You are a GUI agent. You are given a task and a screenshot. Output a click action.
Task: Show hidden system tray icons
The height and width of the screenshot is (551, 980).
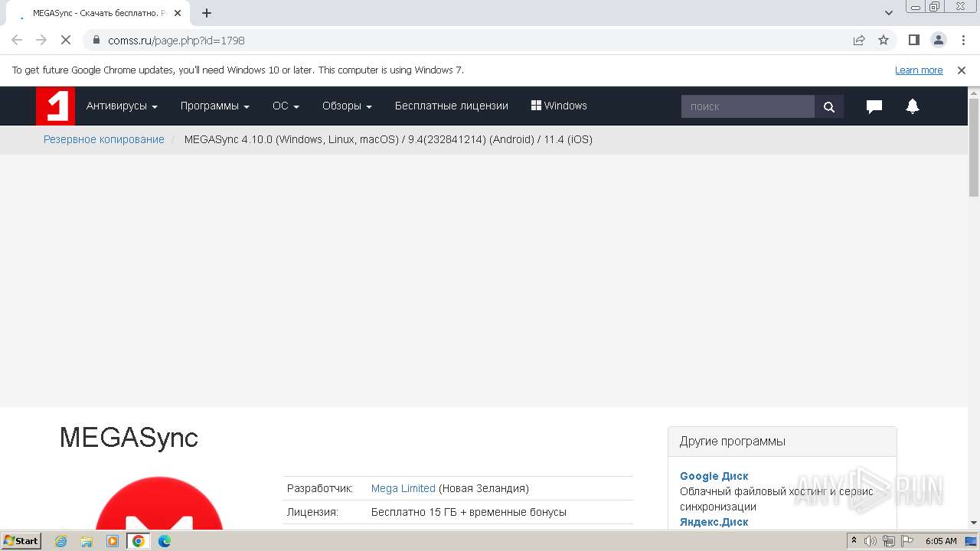coord(854,541)
